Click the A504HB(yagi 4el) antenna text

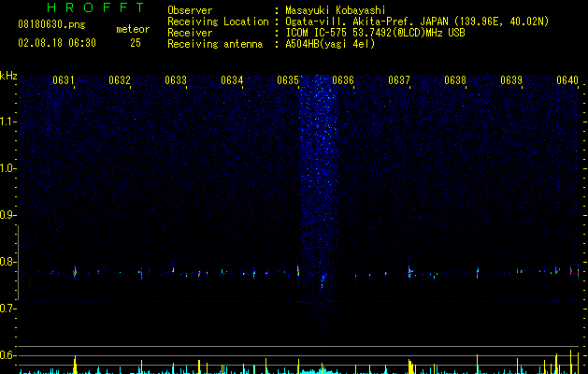pos(330,44)
